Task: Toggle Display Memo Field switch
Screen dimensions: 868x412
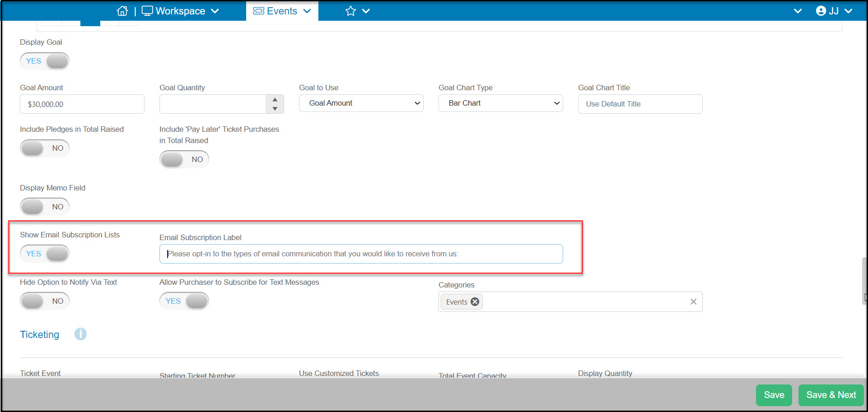Action: coord(45,207)
